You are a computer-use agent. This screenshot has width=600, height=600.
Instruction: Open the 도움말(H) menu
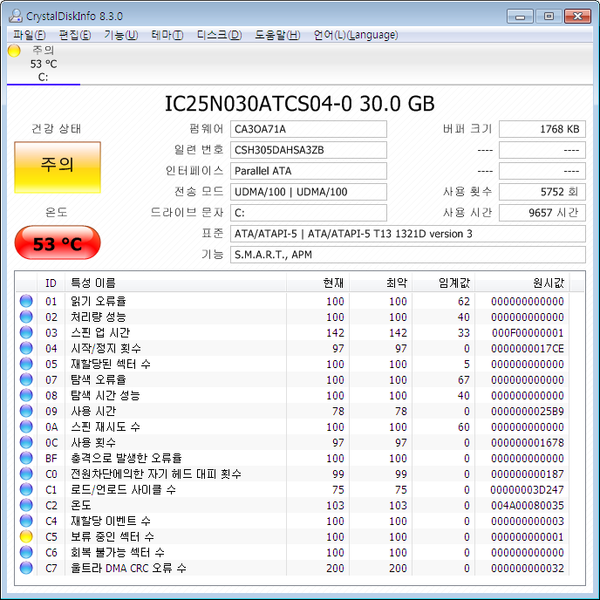277,35
